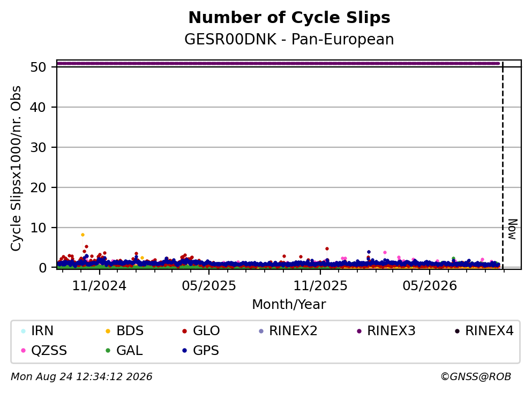Click the 11/2025 x-axis tick label

pos(320,286)
